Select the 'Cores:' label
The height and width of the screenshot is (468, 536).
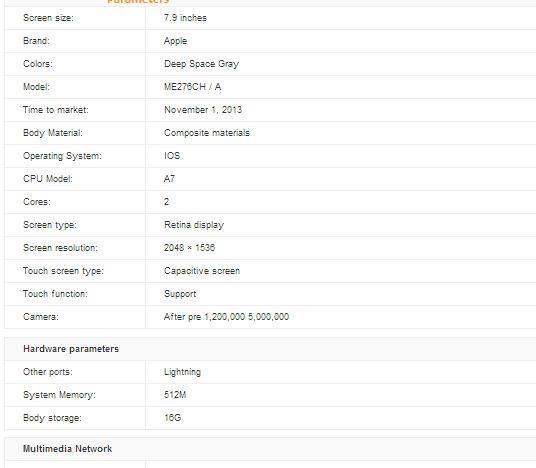[37, 202]
